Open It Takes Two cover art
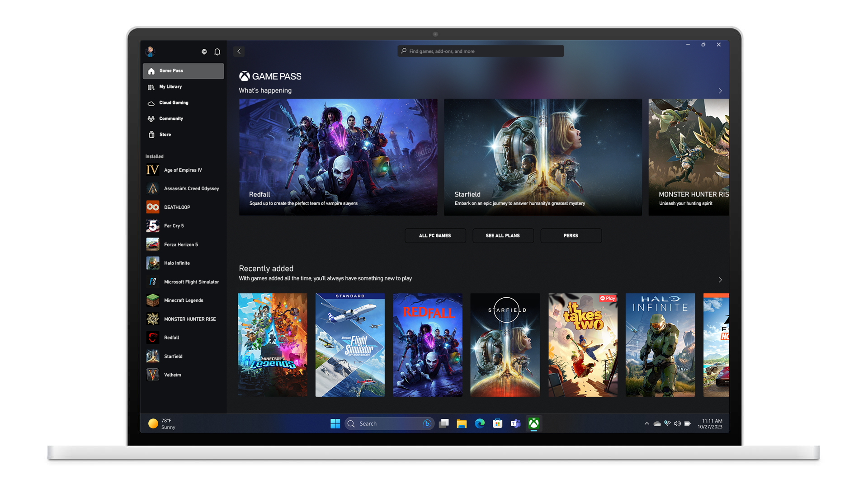Screen dimensions: 868x488 [583, 345]
